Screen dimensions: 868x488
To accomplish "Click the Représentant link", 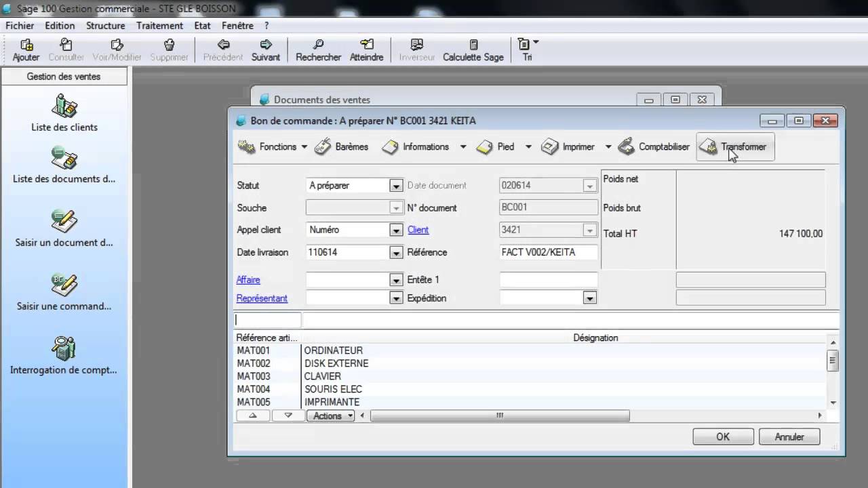I will click(262, 298).
